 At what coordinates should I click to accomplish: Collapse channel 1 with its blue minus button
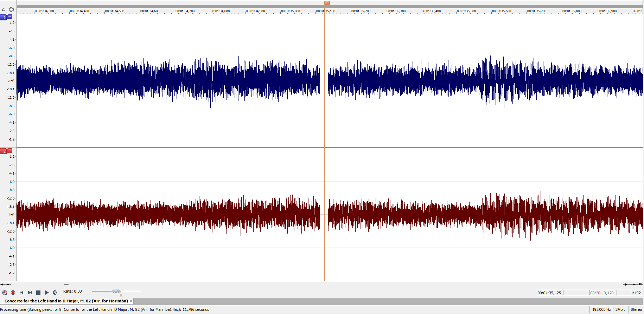point(10,17)
